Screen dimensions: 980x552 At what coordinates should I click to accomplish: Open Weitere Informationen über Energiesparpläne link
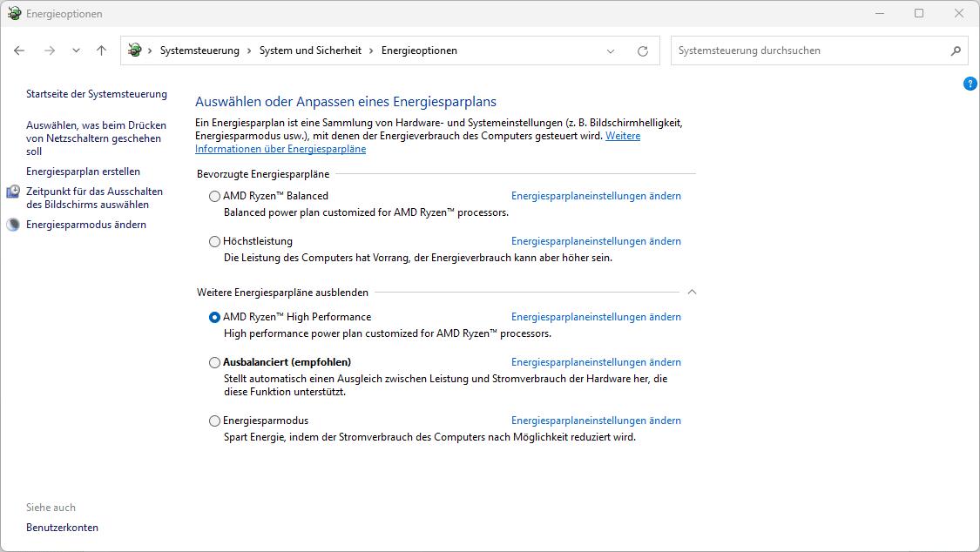[280, 149]
